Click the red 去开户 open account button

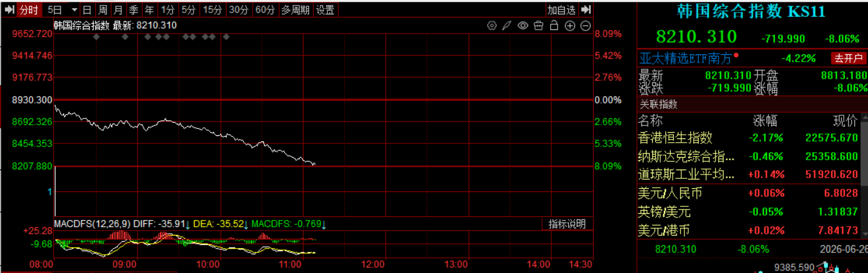849,59
